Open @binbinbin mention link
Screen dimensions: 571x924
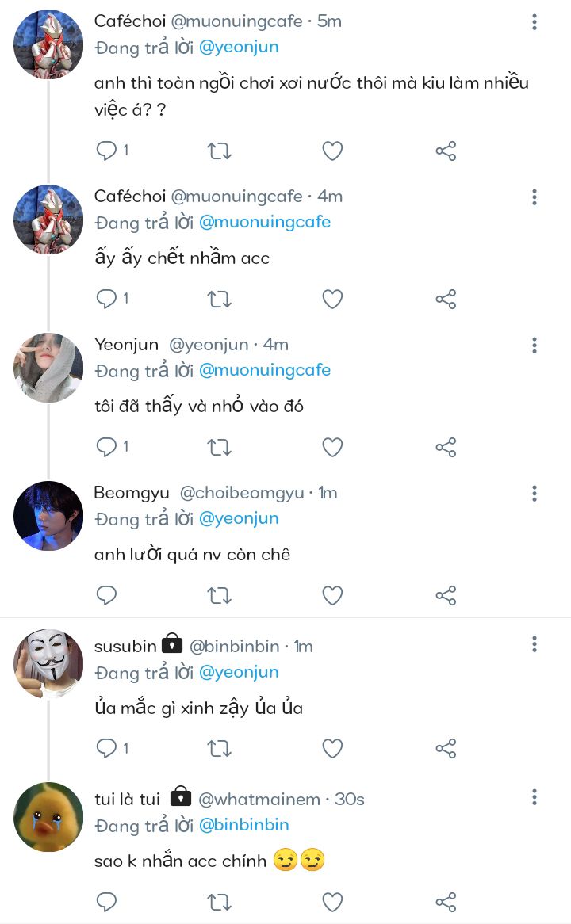click(243, 825)
